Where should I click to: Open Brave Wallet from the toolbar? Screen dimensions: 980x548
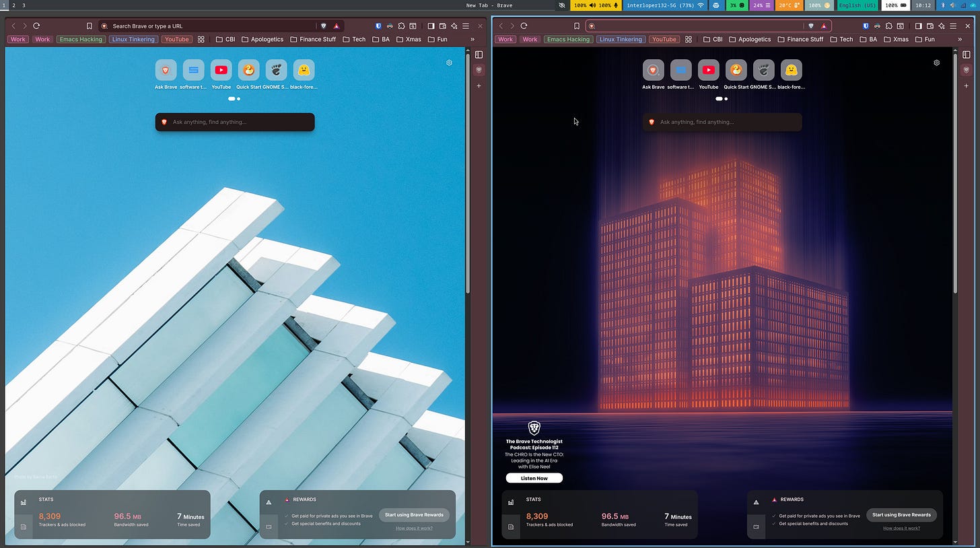pyautogui.click(x=443, y=26)
